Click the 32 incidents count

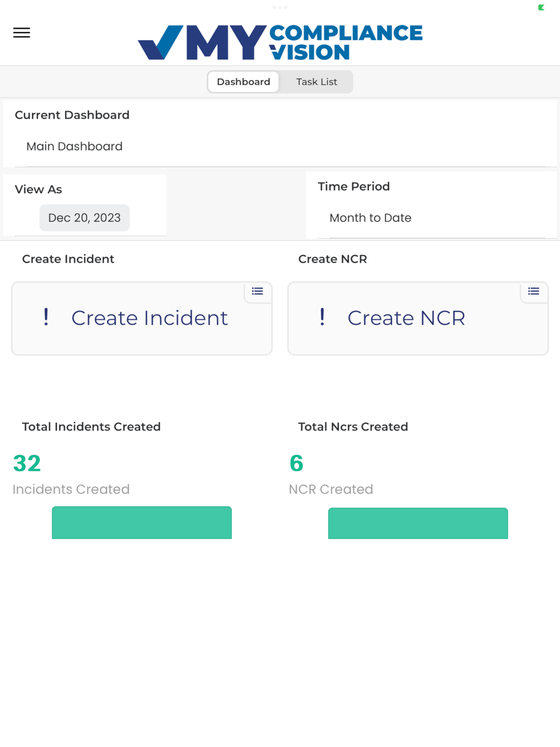[x=27, y=463]
